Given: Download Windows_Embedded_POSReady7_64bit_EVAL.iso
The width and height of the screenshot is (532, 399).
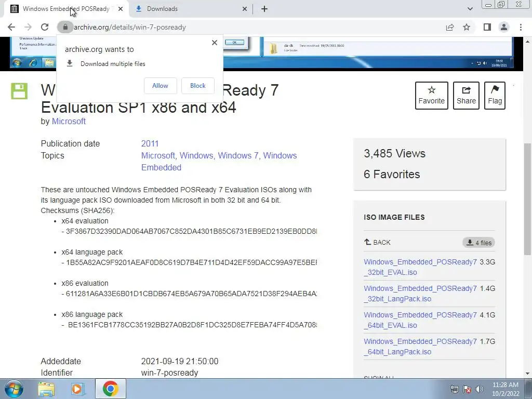Looking at the screenshot, I should click(420, 320).
